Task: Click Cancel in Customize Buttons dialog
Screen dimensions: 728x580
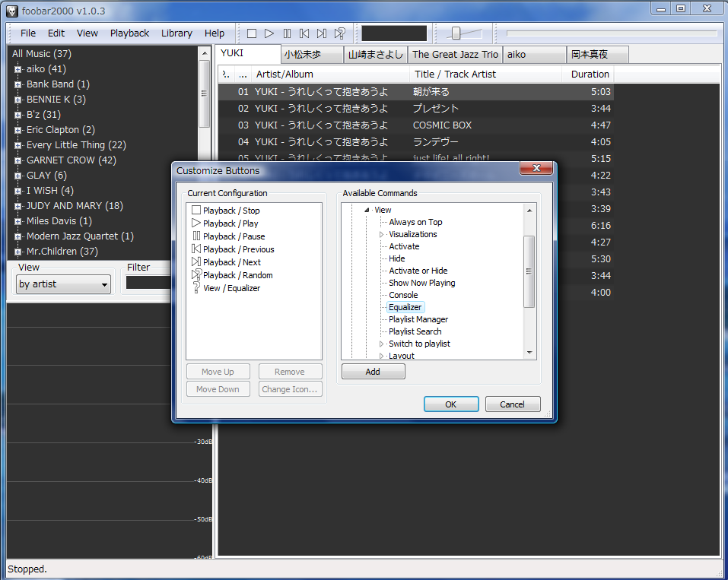Action: pos(513,404)
